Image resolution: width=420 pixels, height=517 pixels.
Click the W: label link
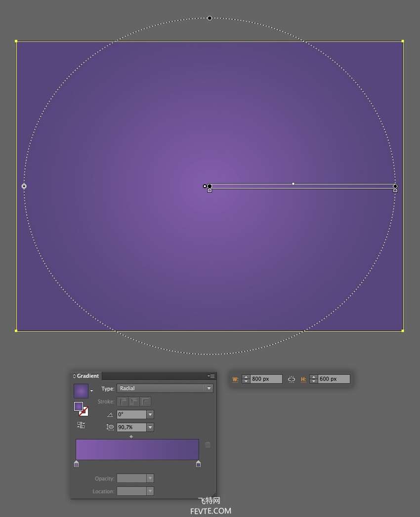pos(235,380)
